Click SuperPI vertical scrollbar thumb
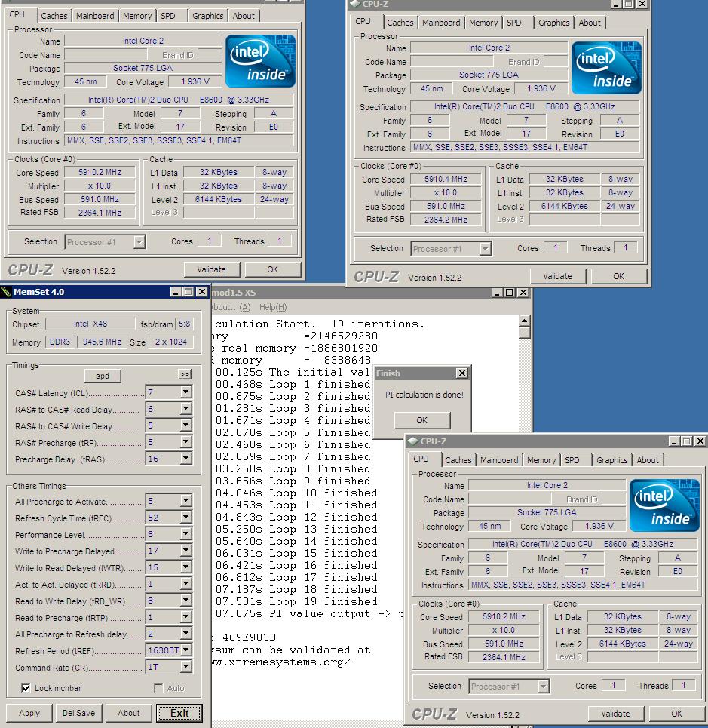 [524, 333]
